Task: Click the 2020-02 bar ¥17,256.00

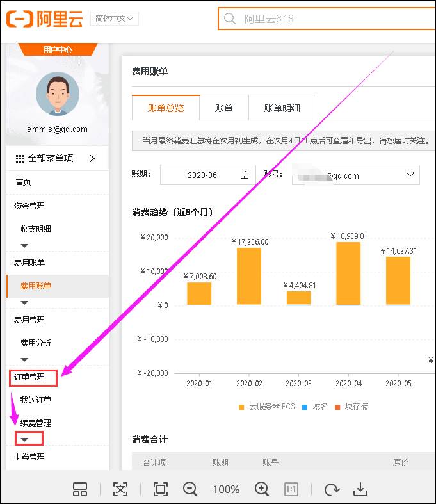Action: (x=249, y=276)
